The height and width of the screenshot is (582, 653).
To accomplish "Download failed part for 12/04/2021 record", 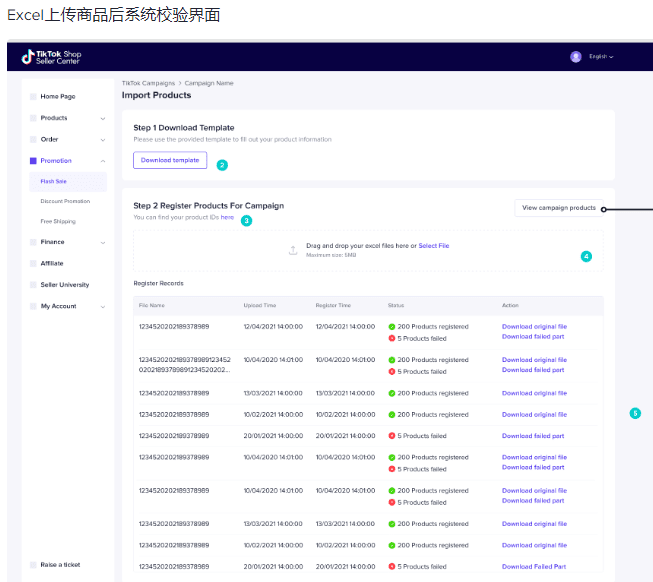I will coord(533,337).
